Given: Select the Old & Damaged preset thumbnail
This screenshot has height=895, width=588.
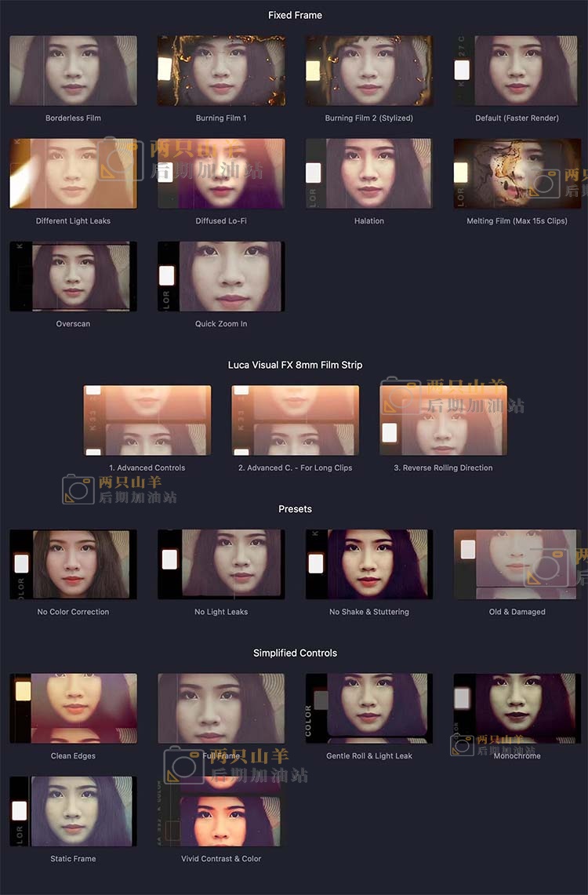Looking at the screenshot, I should (x=517, y=564).
